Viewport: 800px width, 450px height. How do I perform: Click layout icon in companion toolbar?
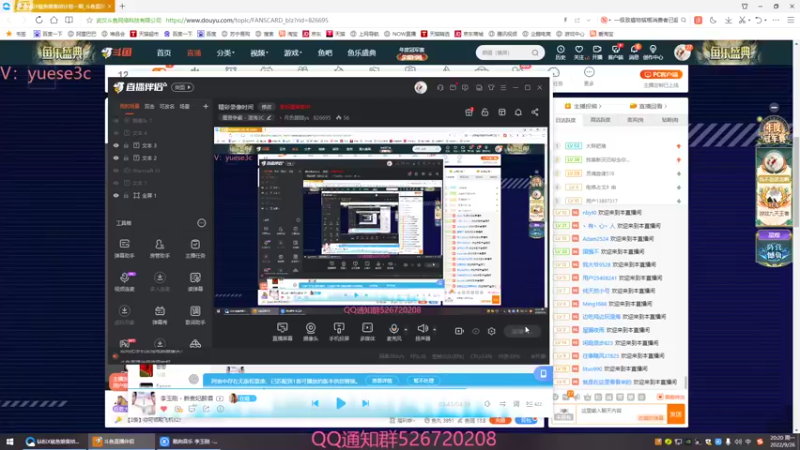pyautogui.click(x=502, y=112)
